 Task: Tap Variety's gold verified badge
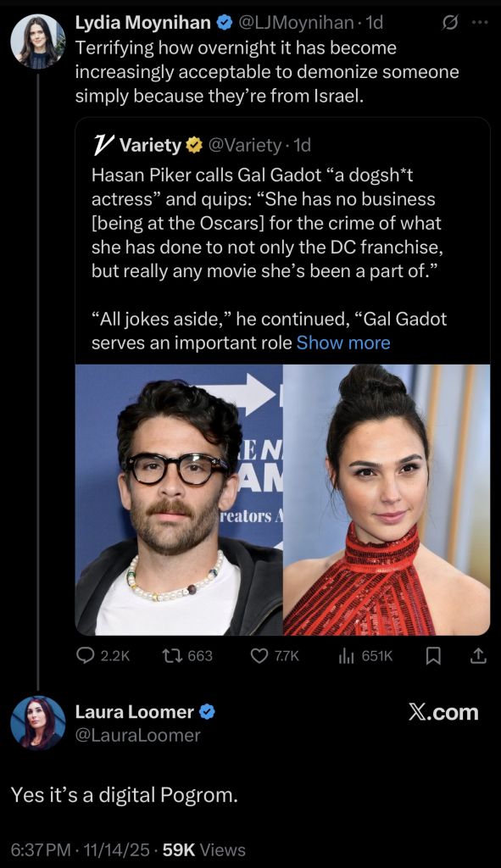tap(193, 145)
